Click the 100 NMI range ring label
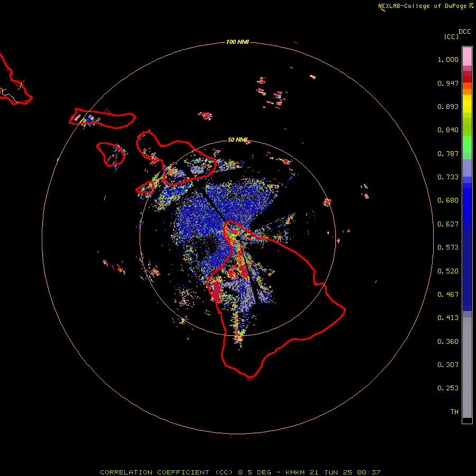The width and height of the screenshot is (476, 476). pos(237,42)
